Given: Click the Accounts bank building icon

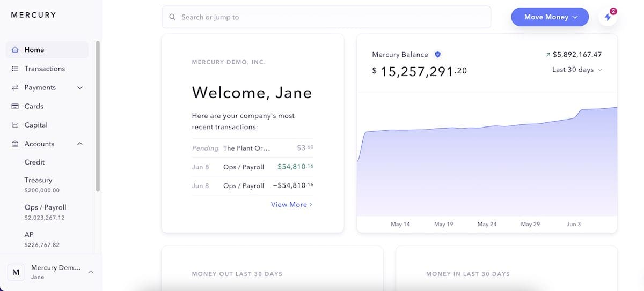Looking at the screenshot, I should [15, 144].
